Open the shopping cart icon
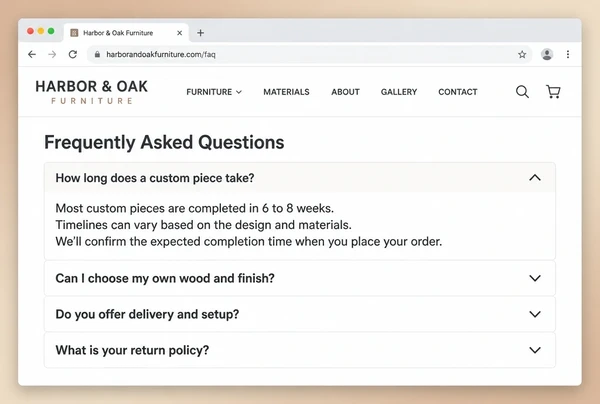The image size is (600, 404). tap(553, 92)
